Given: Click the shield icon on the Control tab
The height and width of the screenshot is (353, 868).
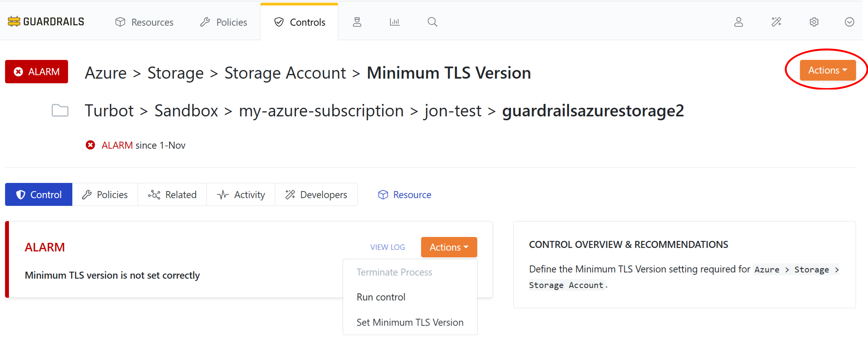Looking at the screenshot, I should tap(21, 195).
